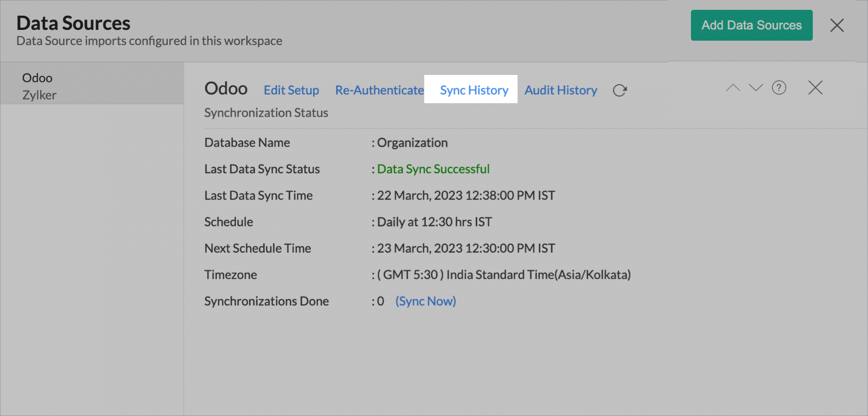Click the Add Data Sources button

(751, 26)
